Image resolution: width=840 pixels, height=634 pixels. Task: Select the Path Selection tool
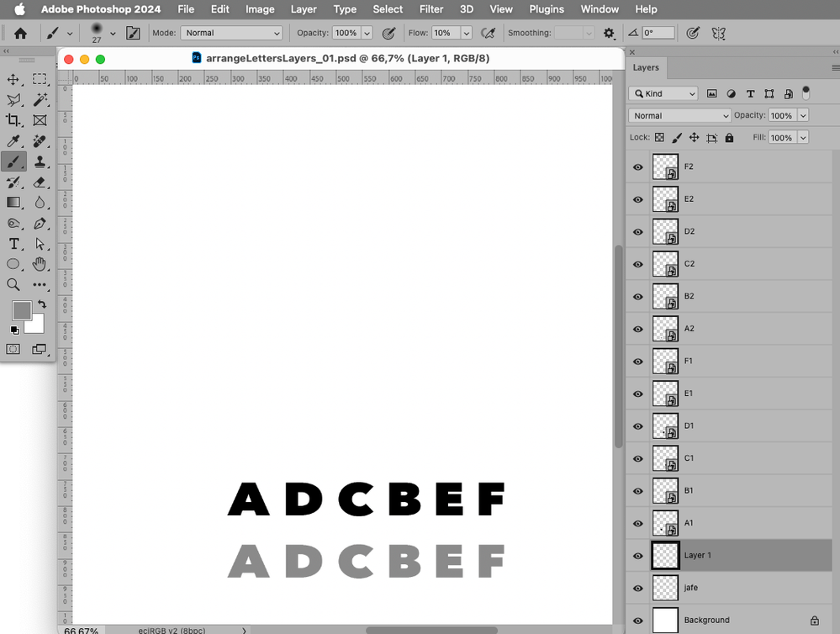coord(40,244)
